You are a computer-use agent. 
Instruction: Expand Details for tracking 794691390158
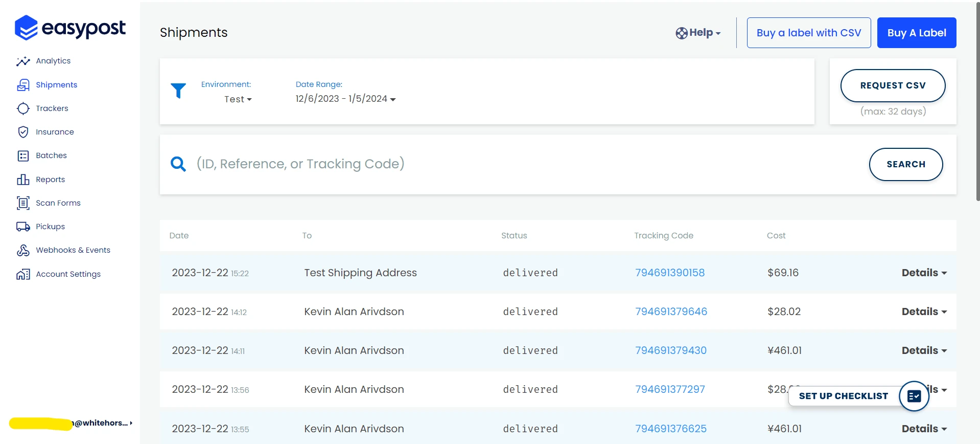[x=924, y=273]
